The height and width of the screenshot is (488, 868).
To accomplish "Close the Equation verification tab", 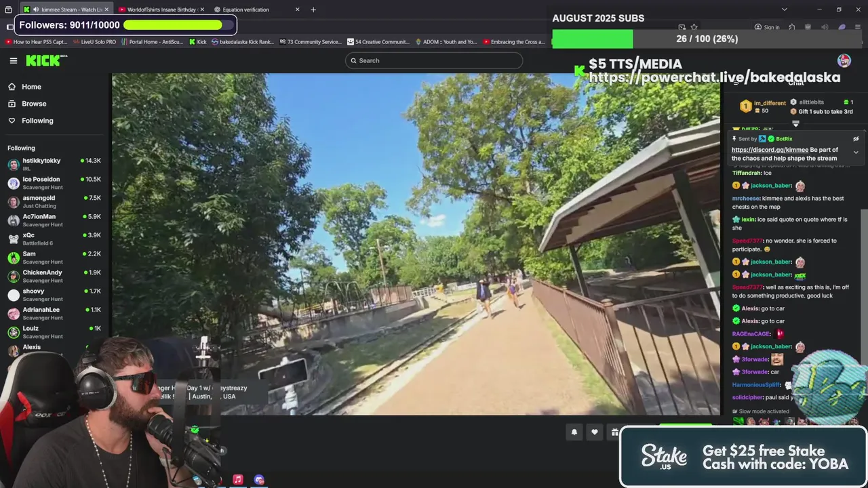I will pos(298,9).
